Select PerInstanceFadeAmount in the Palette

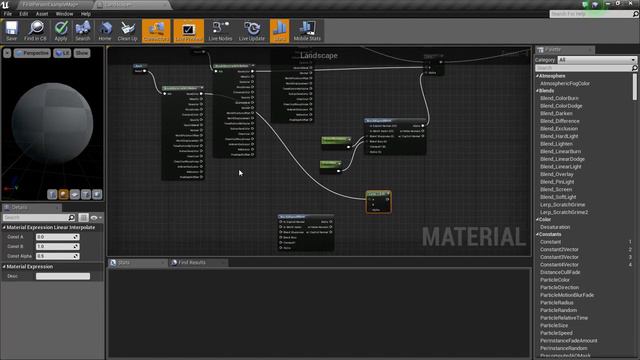[569, 340]
